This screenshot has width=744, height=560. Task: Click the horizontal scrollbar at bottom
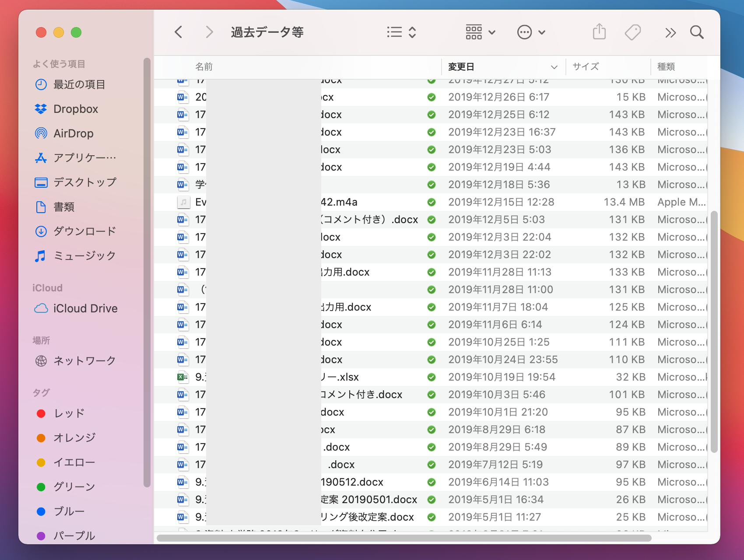point(404,538)
